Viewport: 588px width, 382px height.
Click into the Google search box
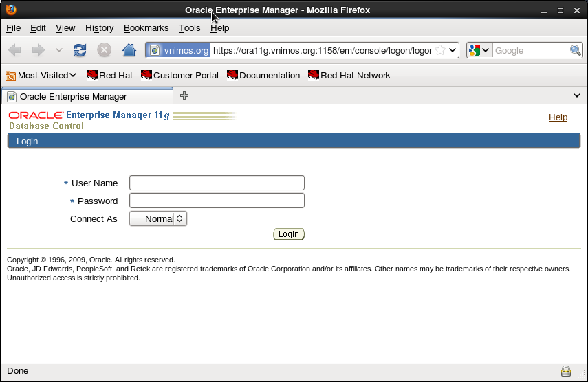click(x=531, y=51)
